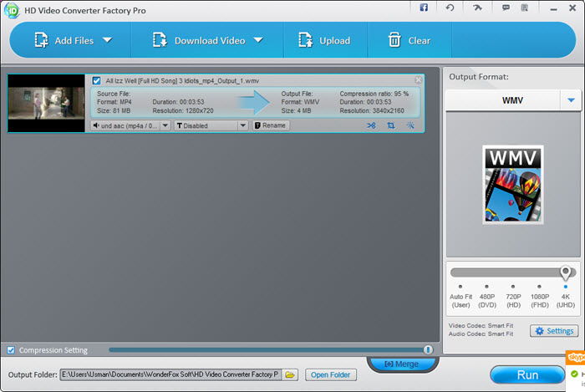Click the Open Folder button
Screen dimensions: 585x392
pyautogui.click(x=331, y=374)
